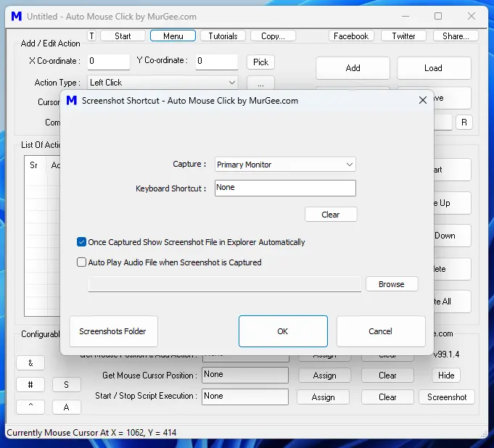The image size is (494, 448).
Task: Toggle Auto Play Audio File checkbox
Action: 81,262
